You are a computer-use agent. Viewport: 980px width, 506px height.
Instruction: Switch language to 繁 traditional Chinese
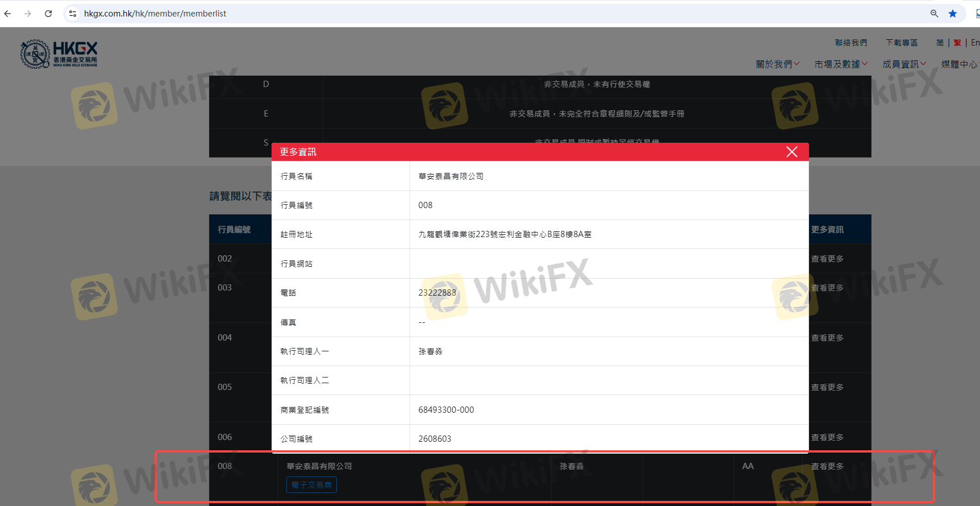pyautogui.click(x=957, y=43)
